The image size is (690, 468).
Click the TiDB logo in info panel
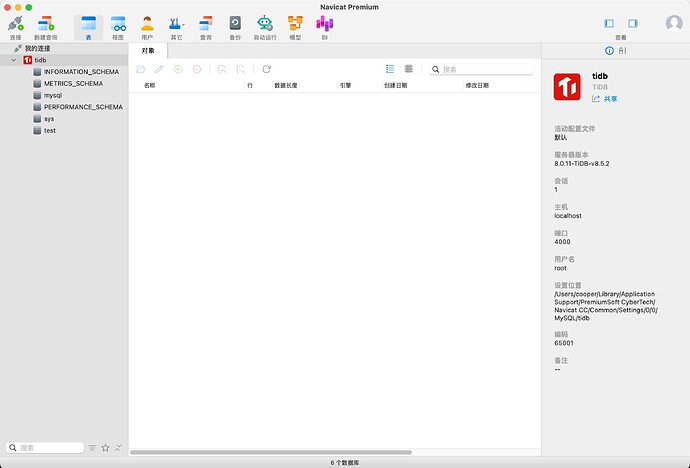click(567, 87)
